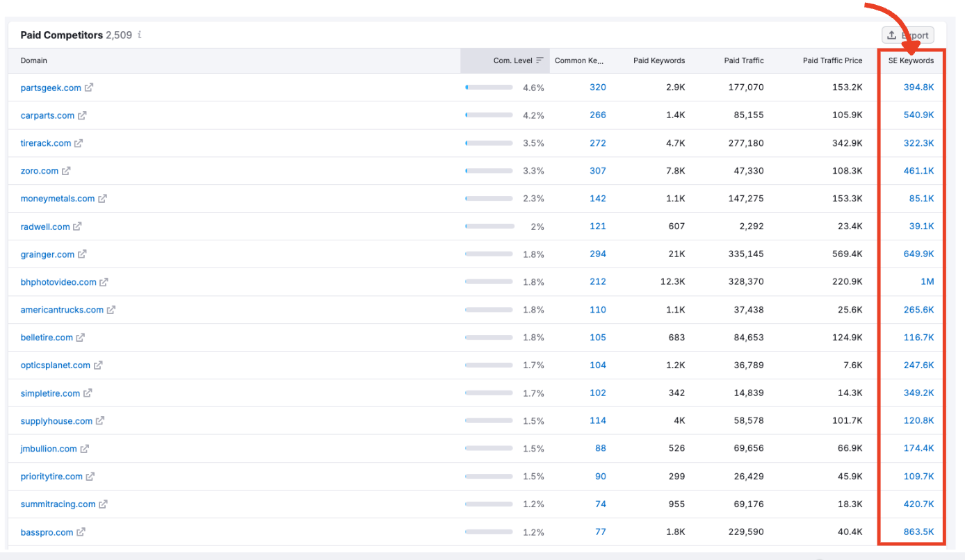Click the SE Keywords column header
The height and width of the screenshot is (560, 965).
click(x=911, y=60)
